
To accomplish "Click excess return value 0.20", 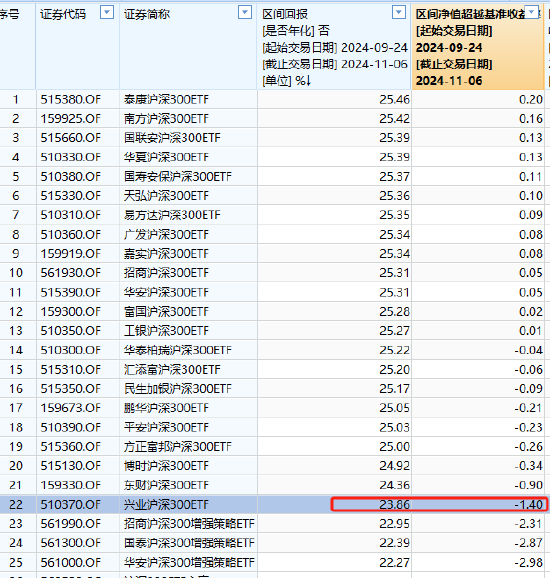I will point(531,100).
